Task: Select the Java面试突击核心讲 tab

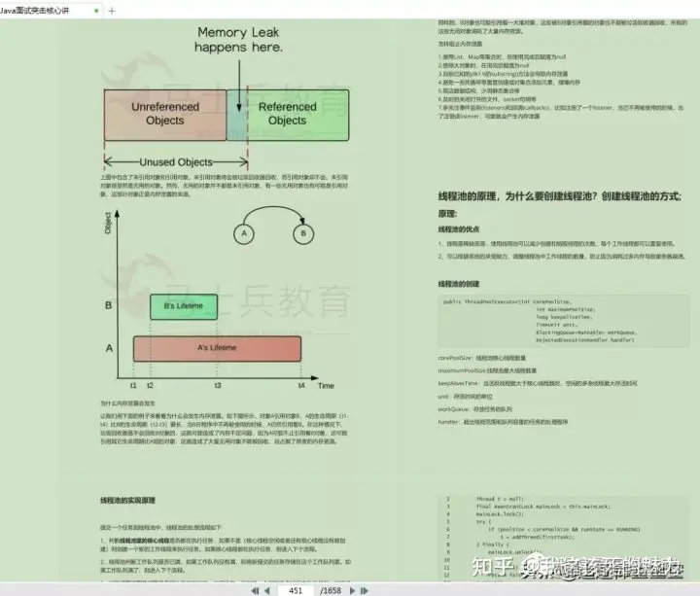Action: point(35,11)
